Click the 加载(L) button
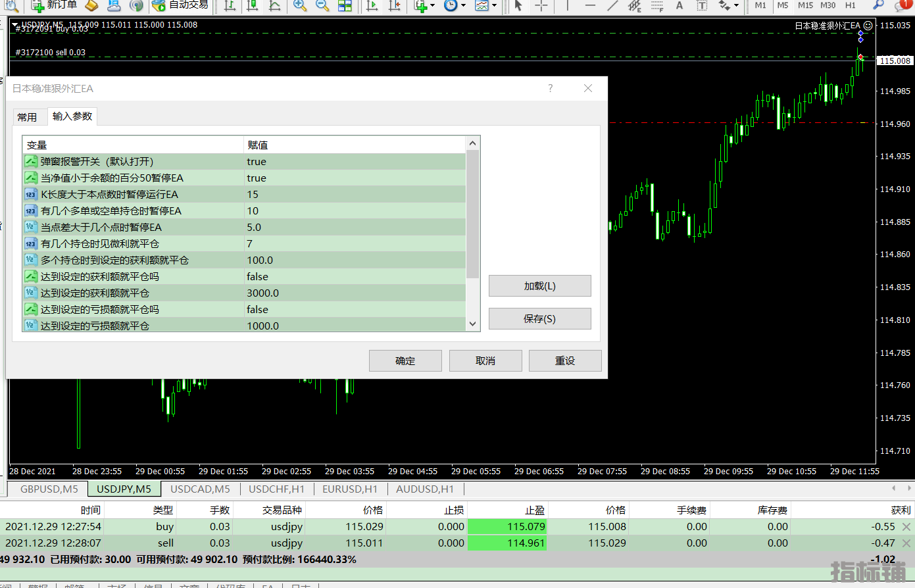Image resolution: width=915 pixels, height=588 pixels. (x=539, y=286)
